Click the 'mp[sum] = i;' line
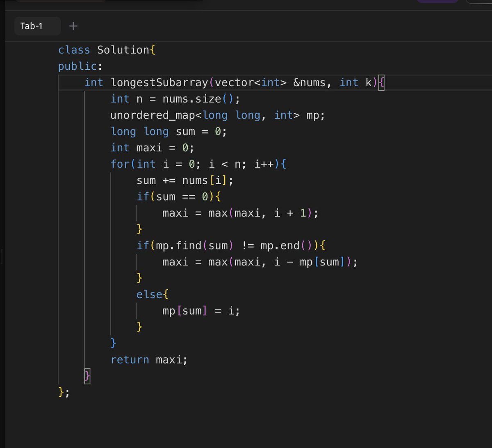 (201, 311)
